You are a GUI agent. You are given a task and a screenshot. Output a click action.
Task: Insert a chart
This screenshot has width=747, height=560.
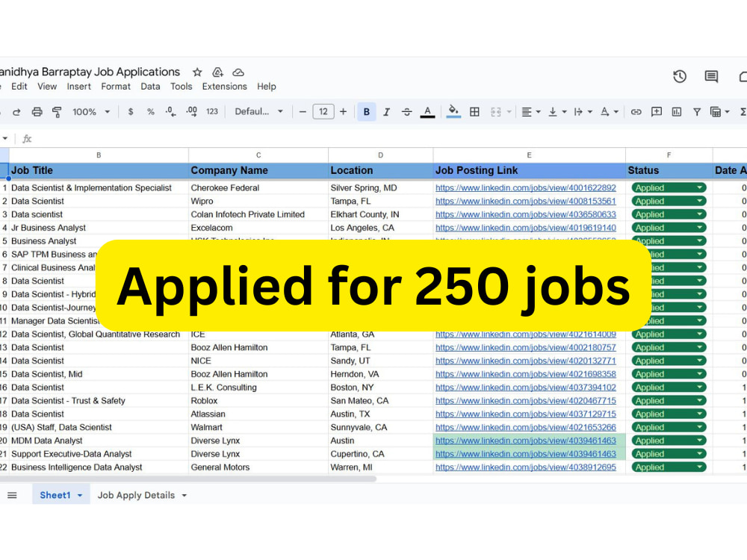point(677,112)
